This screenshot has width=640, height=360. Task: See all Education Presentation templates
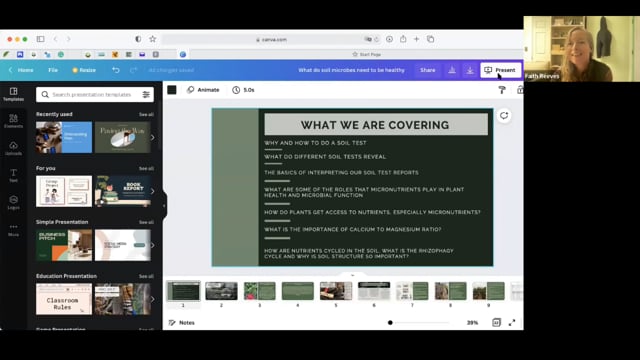146,276
